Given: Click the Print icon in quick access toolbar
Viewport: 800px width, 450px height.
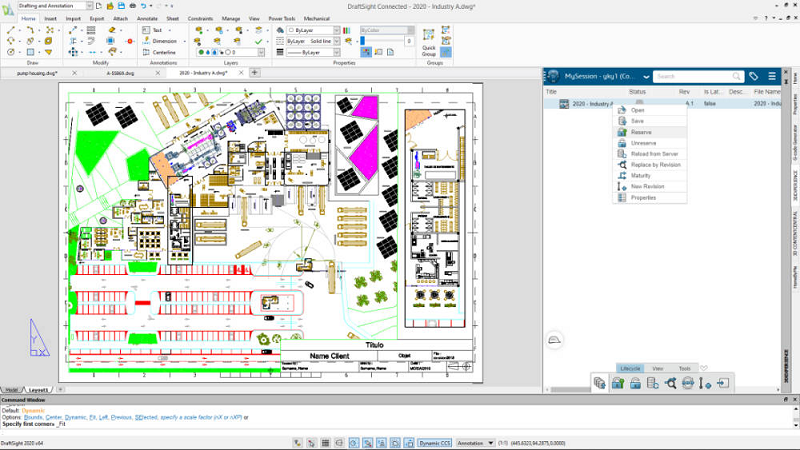Looking at the screenshot, I should [133, 6].
